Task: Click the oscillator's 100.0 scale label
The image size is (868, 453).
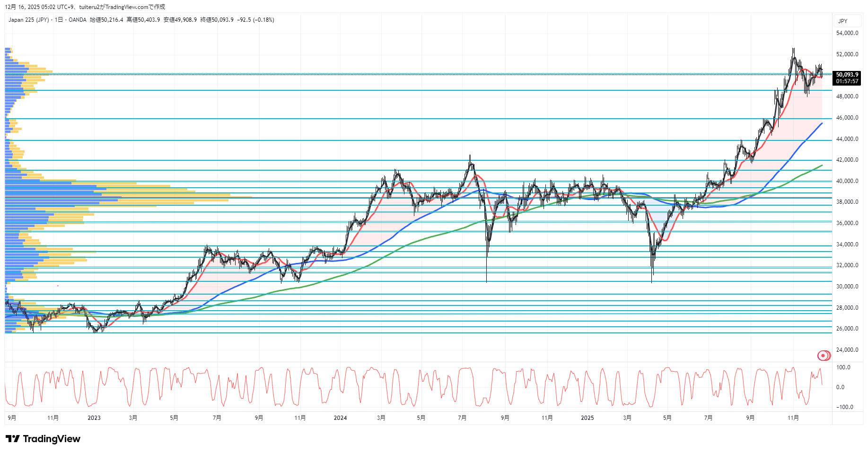Action: pyautogui.click(x=843, y=367)
